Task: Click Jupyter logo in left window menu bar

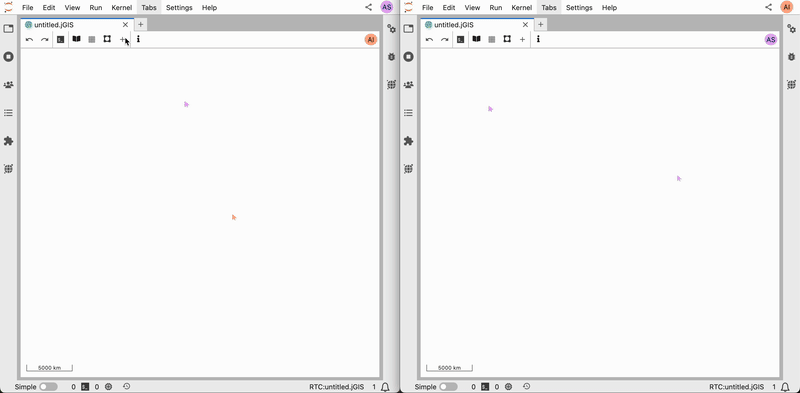Action: 8,7
